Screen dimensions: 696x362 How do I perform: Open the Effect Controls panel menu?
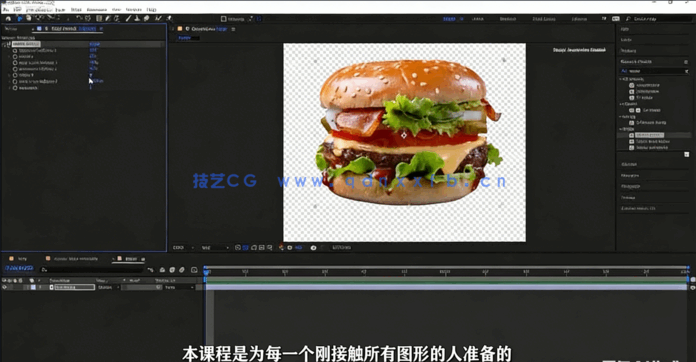click(101, 29)
